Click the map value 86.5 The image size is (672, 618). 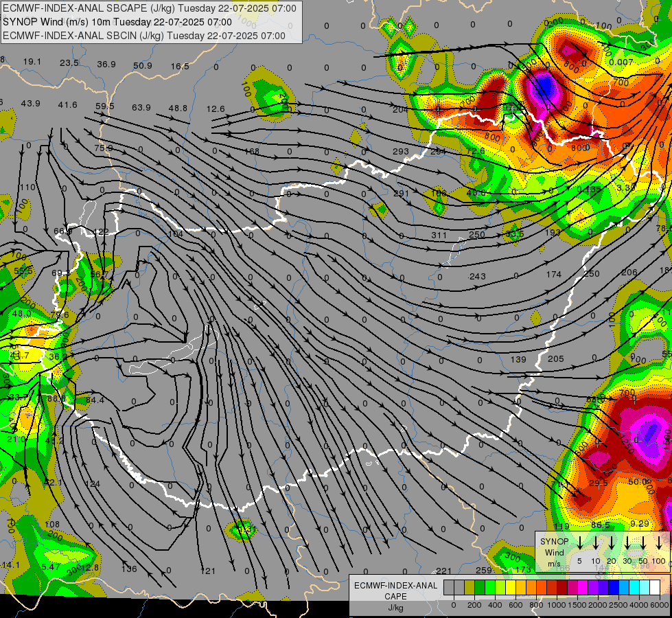pyautogui.click(x=600, y=525)
